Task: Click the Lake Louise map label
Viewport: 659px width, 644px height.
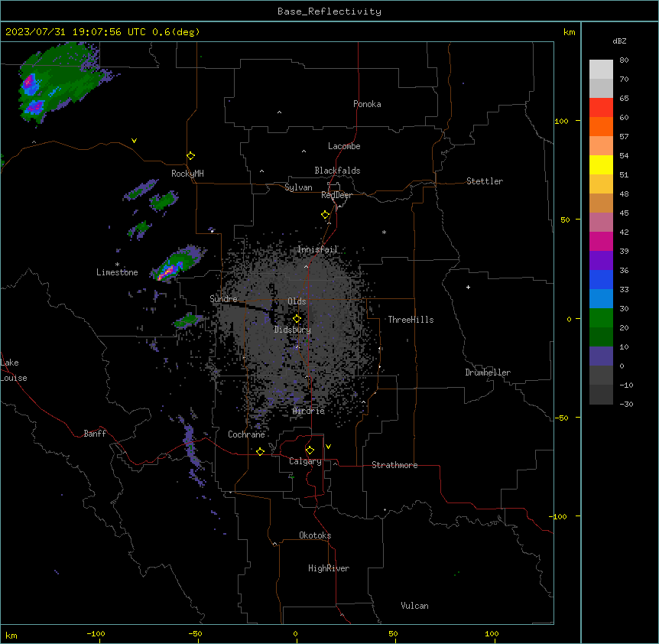Action: [14, 370]
